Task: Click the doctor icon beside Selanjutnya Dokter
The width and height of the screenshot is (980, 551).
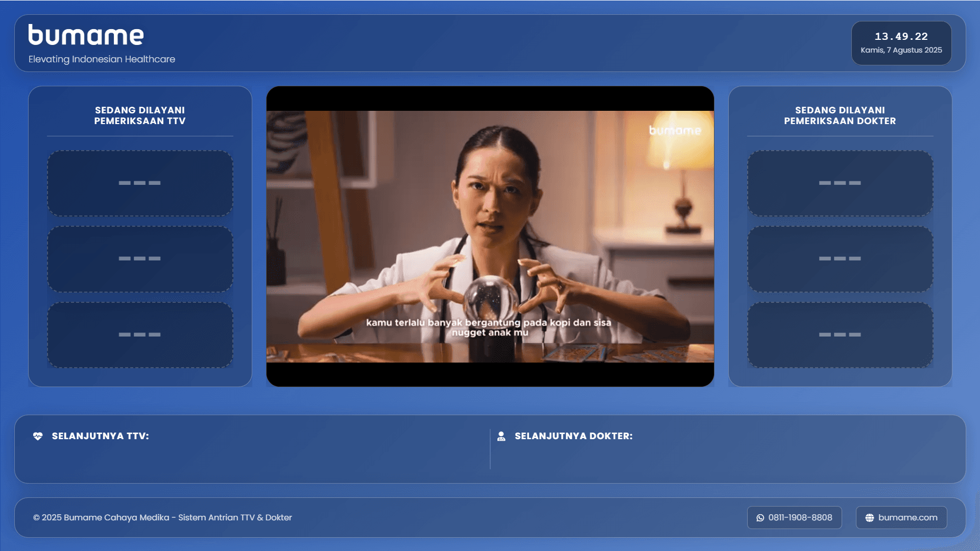Action: pyautogui.click(x=501, y=436)
